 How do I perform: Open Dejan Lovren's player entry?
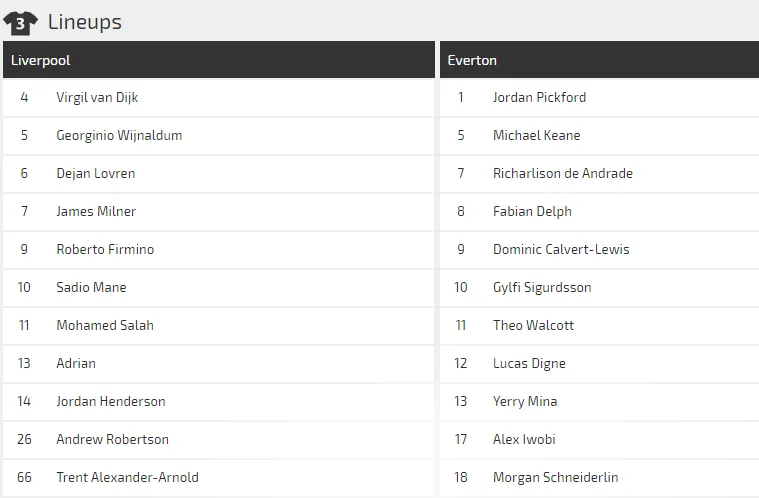[x=96, y=173]
